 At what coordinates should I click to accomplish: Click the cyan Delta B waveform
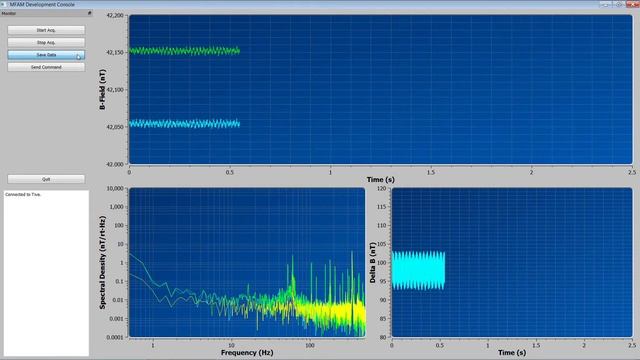point(418,271)
